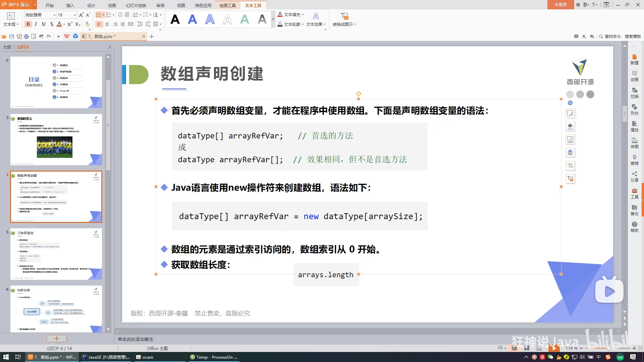Open the 插入 ribbon tab
644x362 pixels.
pyautogui.click(x=70, y=5)
